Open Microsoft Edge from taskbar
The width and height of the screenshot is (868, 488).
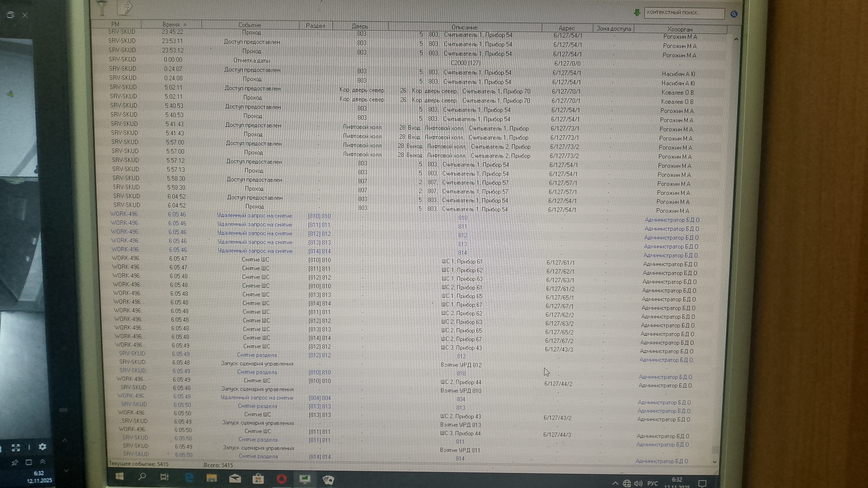point(189,477)
